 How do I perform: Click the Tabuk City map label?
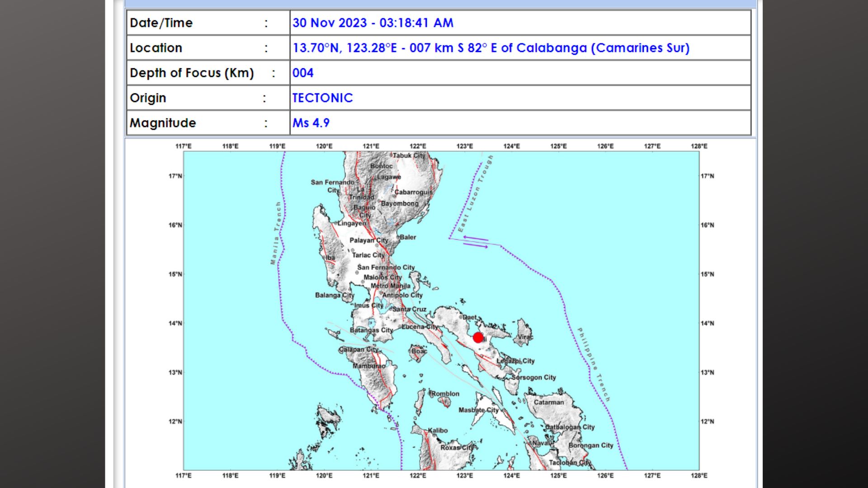[409, 155]
